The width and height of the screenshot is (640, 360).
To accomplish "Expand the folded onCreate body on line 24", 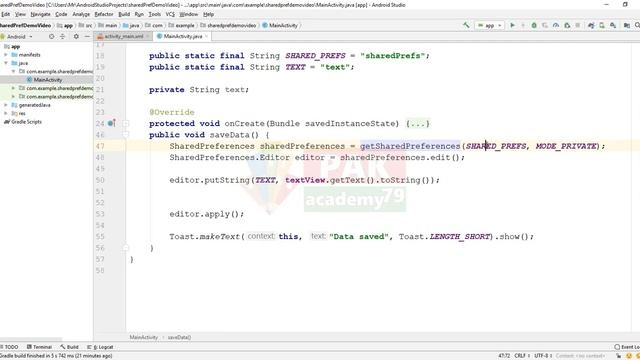I will [126, 123].
